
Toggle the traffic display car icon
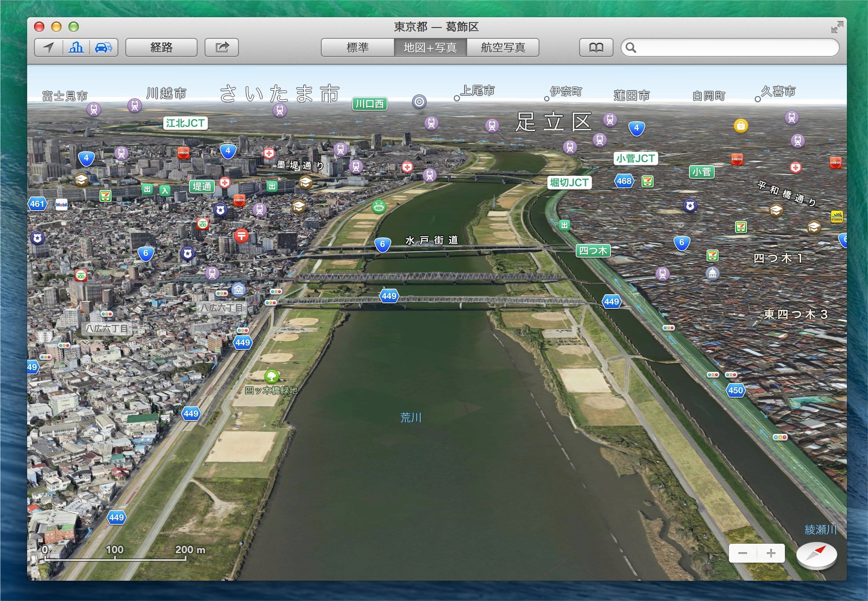click(103, 47)
